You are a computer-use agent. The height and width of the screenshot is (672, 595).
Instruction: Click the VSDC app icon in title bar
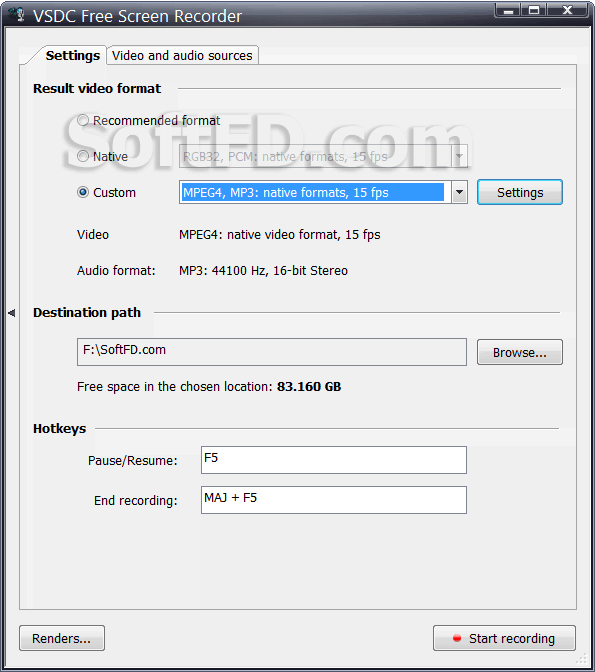[x=17, y=15]
